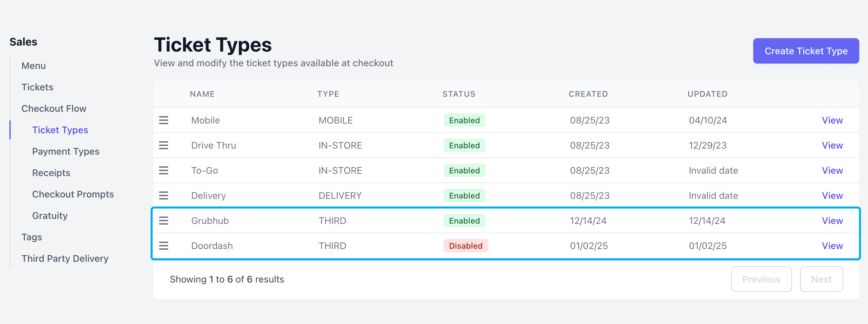
Task: Grab the drag handle for Grubhub row
Action: pyautogui.click(x=163, y=221)
